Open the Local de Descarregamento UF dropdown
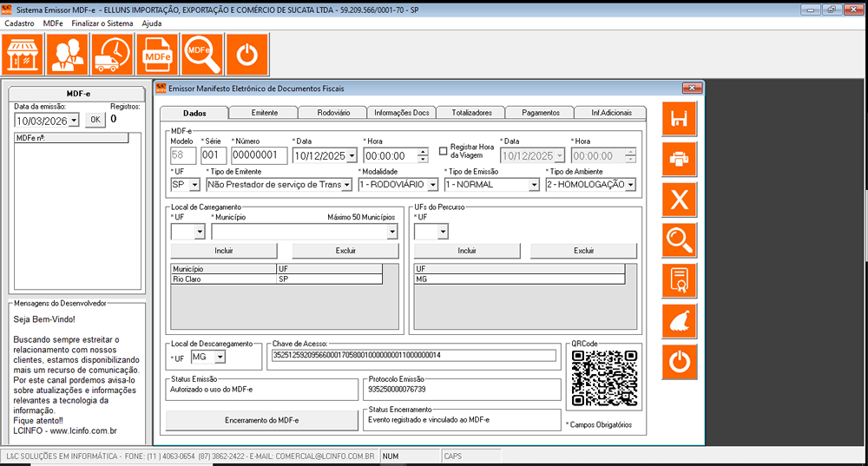Screen dimensions: 868x466 220,357
